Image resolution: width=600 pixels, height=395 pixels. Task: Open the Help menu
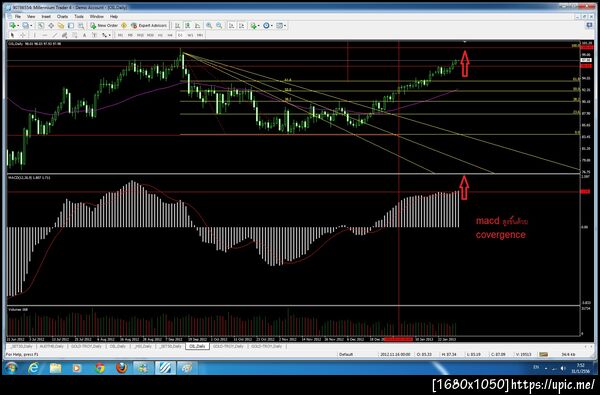point(114,16)
